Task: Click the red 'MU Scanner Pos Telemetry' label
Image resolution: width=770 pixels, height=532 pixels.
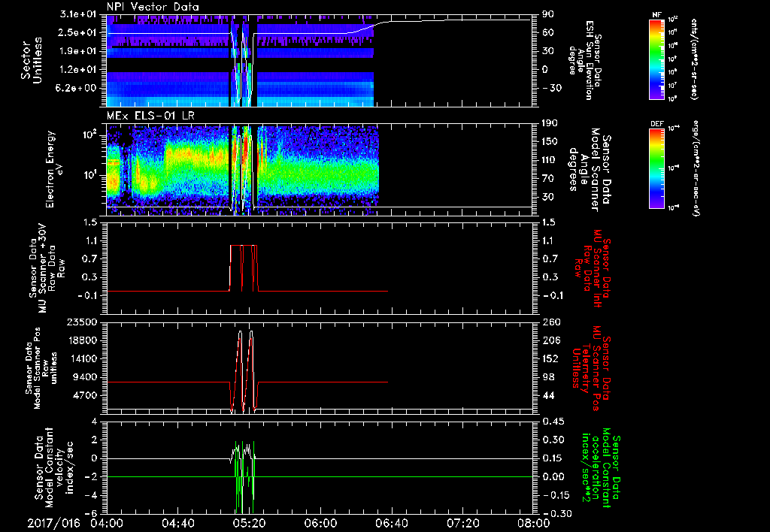Action: [591, 368]
